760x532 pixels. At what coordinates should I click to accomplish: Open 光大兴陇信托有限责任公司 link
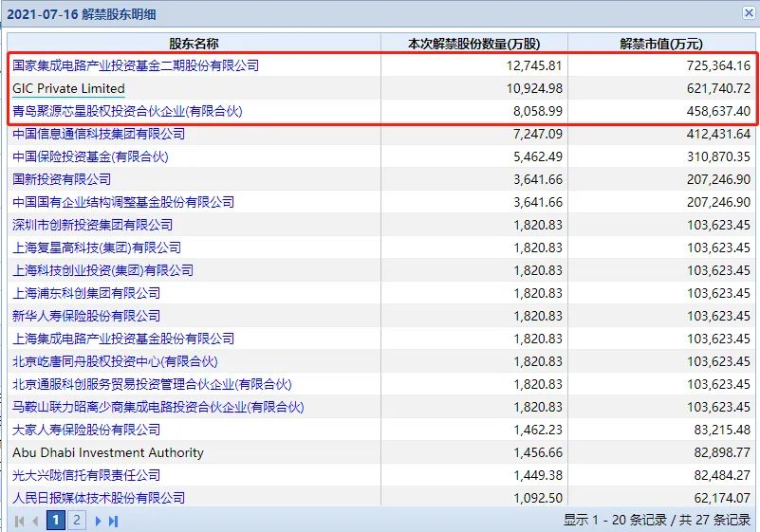[x=86, y=475]
